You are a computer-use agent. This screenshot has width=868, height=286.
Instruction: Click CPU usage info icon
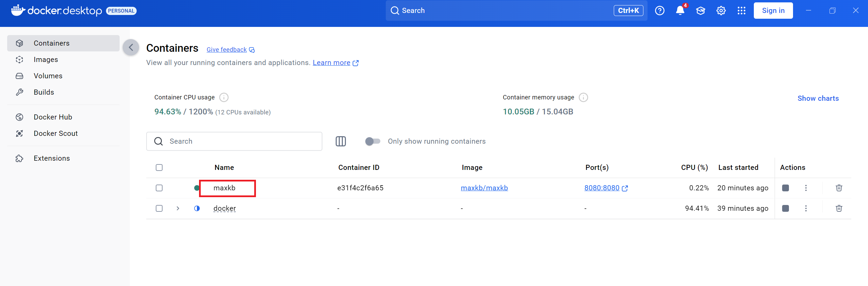coord(224,97)
